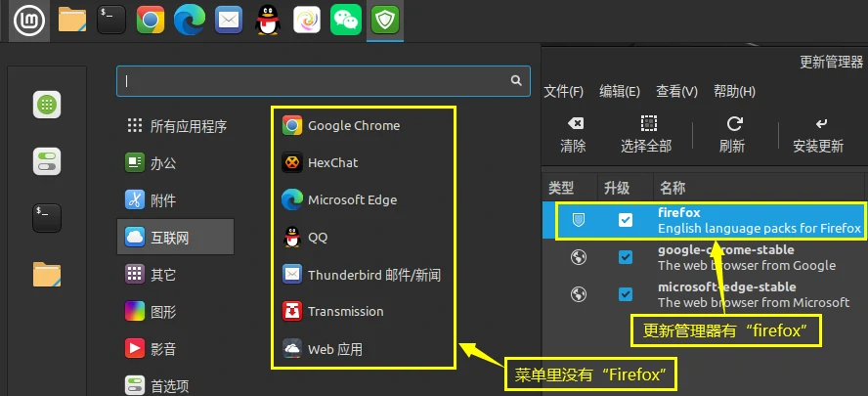Uncheck the firefox update checkbox
The image size is (868, 396).
[626, 220]
